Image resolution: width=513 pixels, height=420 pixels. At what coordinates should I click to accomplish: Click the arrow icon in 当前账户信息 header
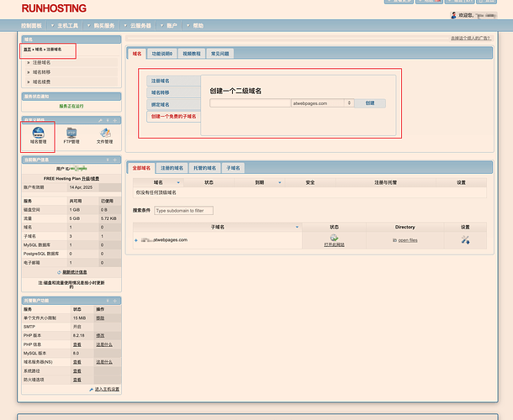coord(108,160)
